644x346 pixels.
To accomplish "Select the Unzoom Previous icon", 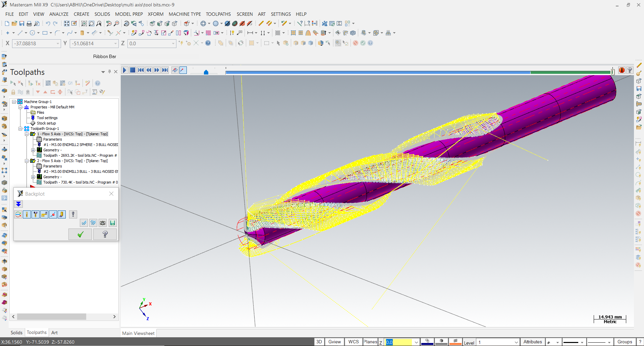I will pos(109,23).
